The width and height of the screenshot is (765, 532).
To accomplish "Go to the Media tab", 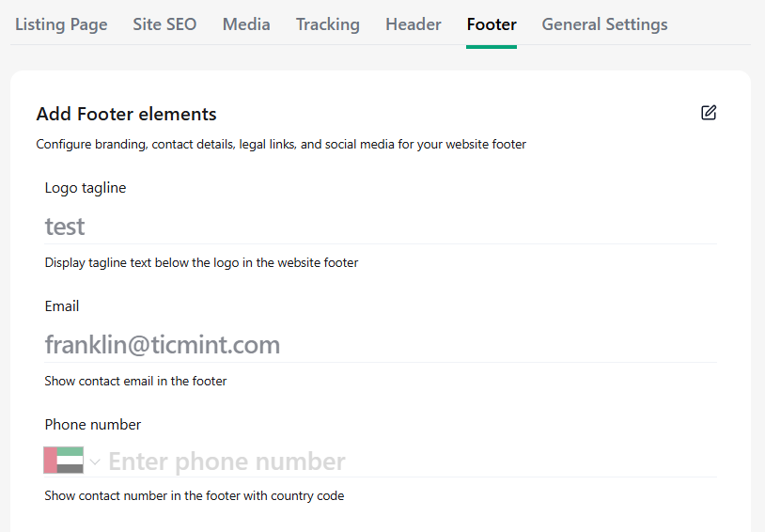I will 246,24.
